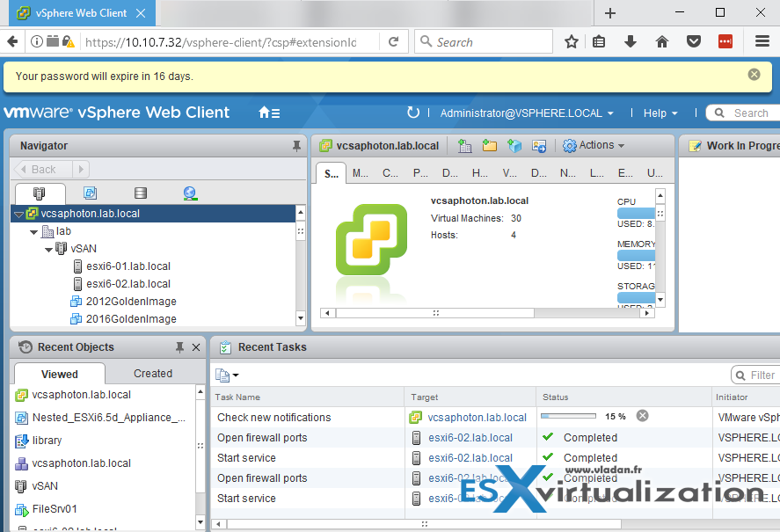Dismiss the password expiry notification

(x=754, y=75)
